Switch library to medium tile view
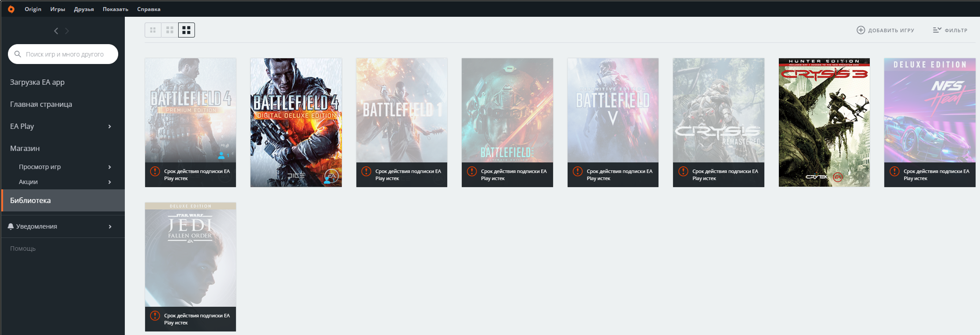This screenshot has height=335, width=980. (170, 30)
